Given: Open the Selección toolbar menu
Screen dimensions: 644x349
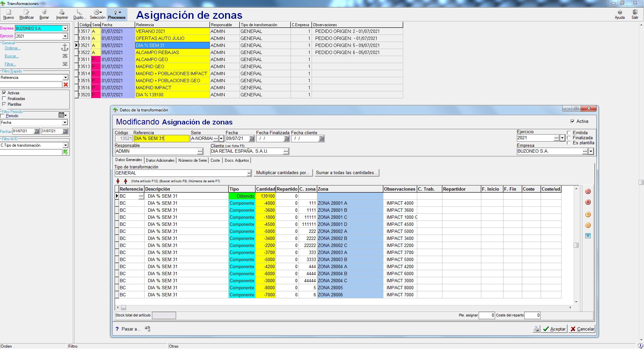Looking at the screenshot, I should point(98,14).
